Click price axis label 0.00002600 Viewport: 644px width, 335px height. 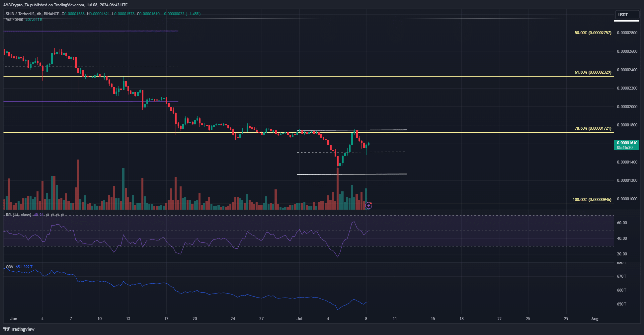627,51
